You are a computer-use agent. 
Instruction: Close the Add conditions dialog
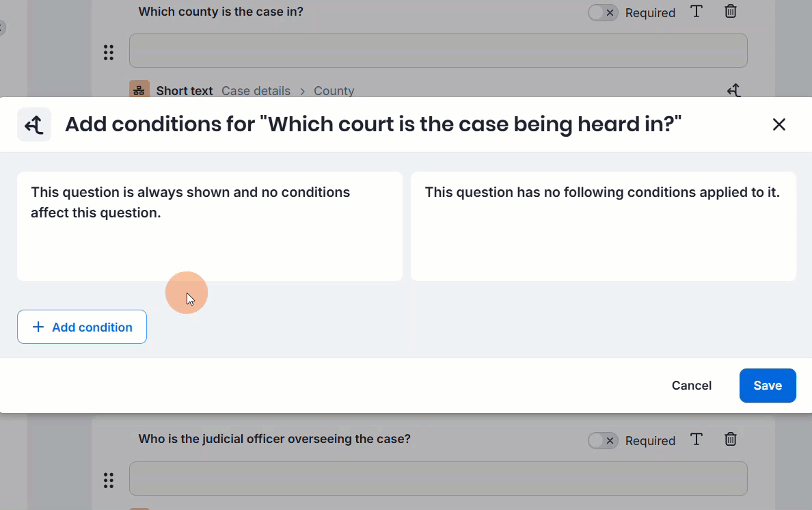click(x=779, y=124)
